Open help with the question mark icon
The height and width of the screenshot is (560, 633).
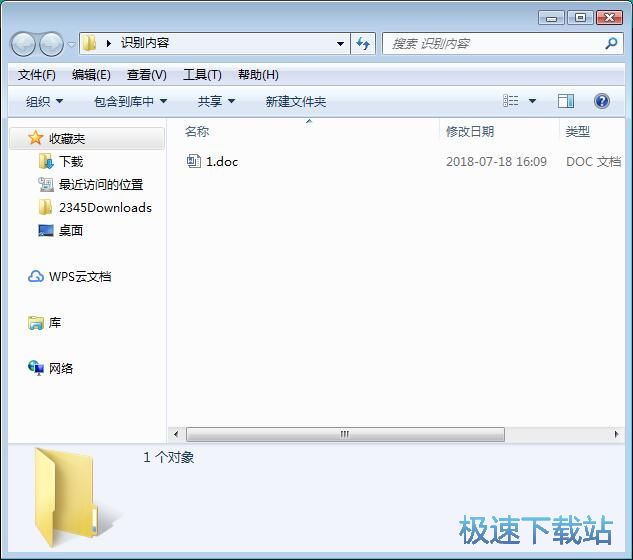pyautogui.click(x=602, y=101)
